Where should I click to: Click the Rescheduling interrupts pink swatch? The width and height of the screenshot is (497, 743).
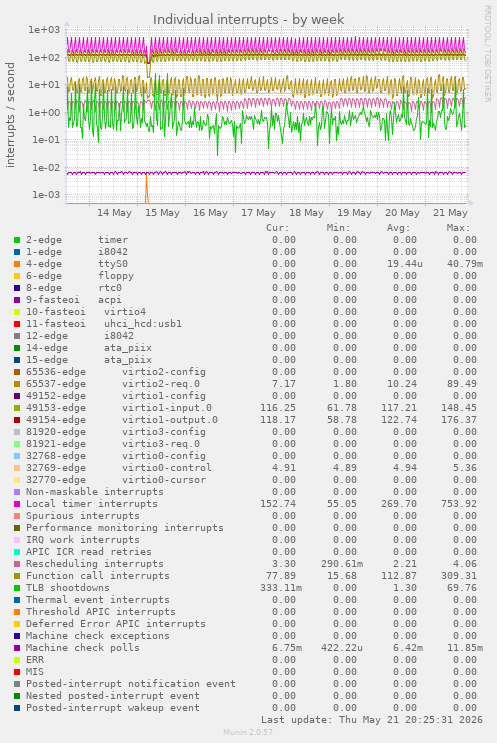(x=17, y=564)
